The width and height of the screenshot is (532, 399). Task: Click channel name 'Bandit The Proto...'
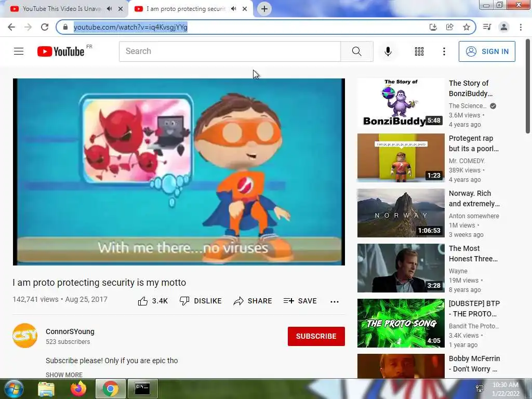pos(474,326)
